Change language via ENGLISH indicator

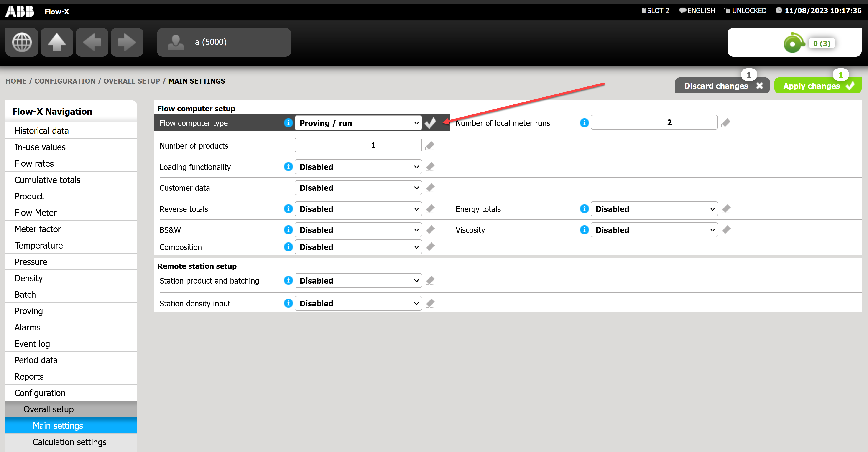[x=697, y=10]
